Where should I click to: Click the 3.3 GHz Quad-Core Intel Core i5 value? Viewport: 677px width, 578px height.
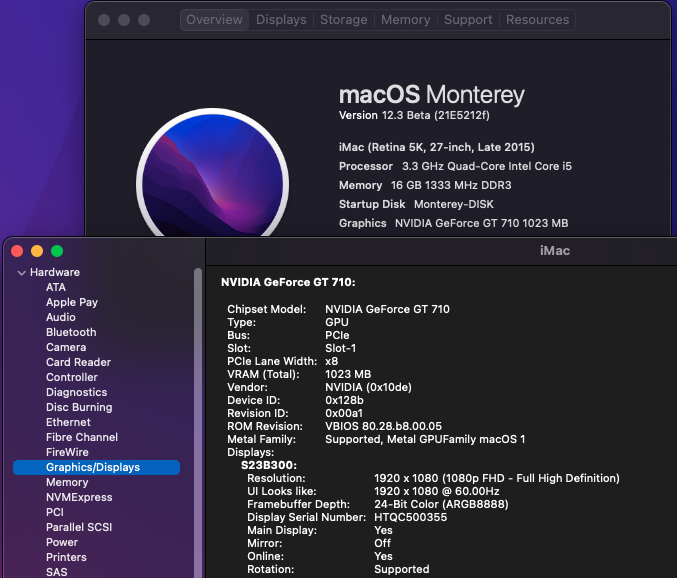point(487,167)
